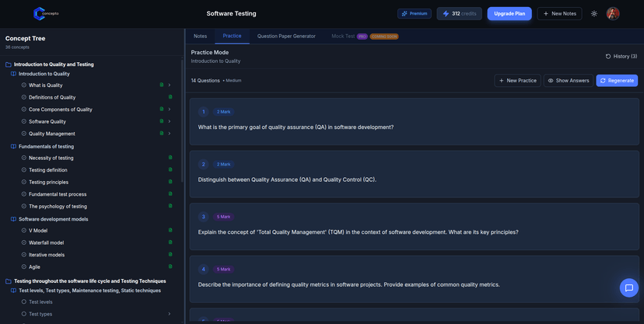644x324 pixels.
Task: Click the 312 credits lightning badge
Action: [x=459, y=13]
